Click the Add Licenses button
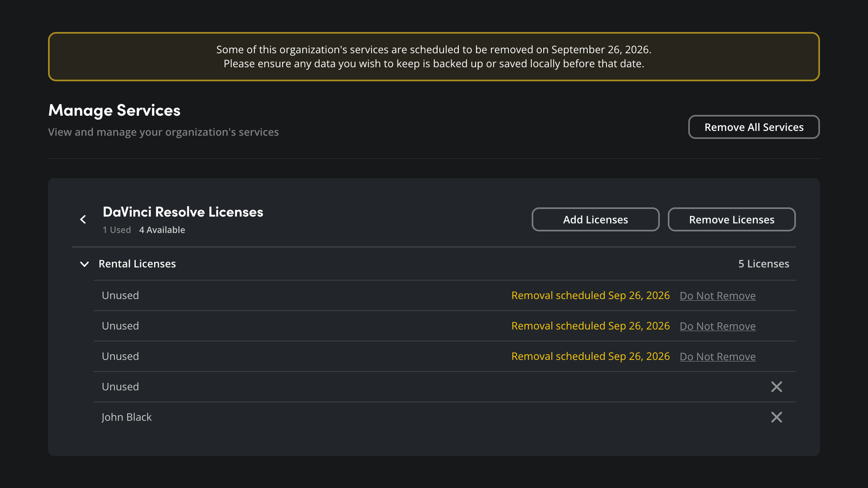868x488 pixels. tap(595, 219)
